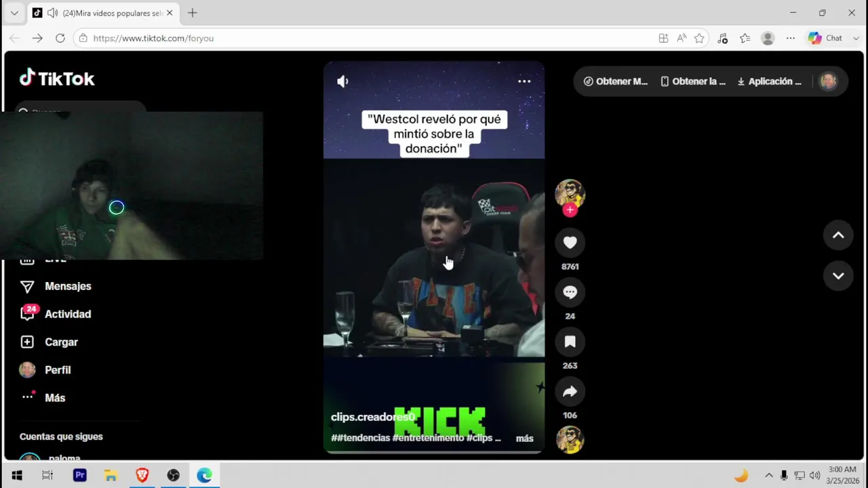Open creator avatar above the like button

tap(570, 193)
